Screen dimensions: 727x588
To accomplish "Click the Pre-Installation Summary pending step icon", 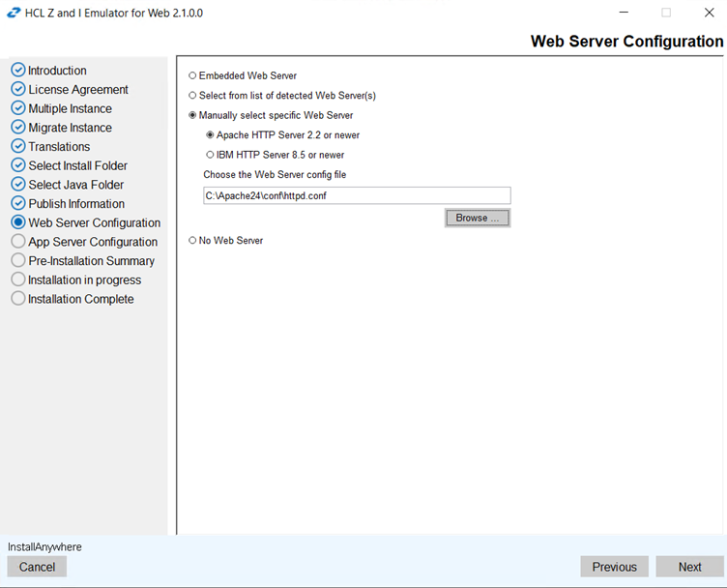I will pos(18,260).
